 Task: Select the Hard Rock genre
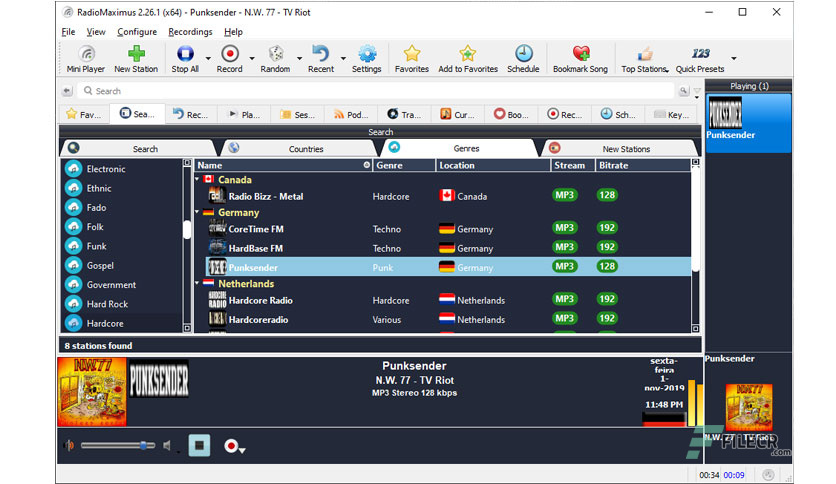(122, 304)
